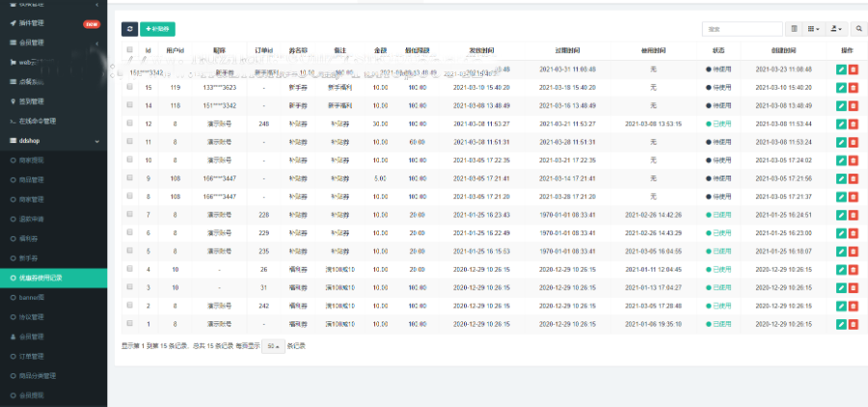The width and height of the screenshot is (868, 407).
Task: Open 优惠券使用记录 in the sidebar
Action: pos(53,277)
